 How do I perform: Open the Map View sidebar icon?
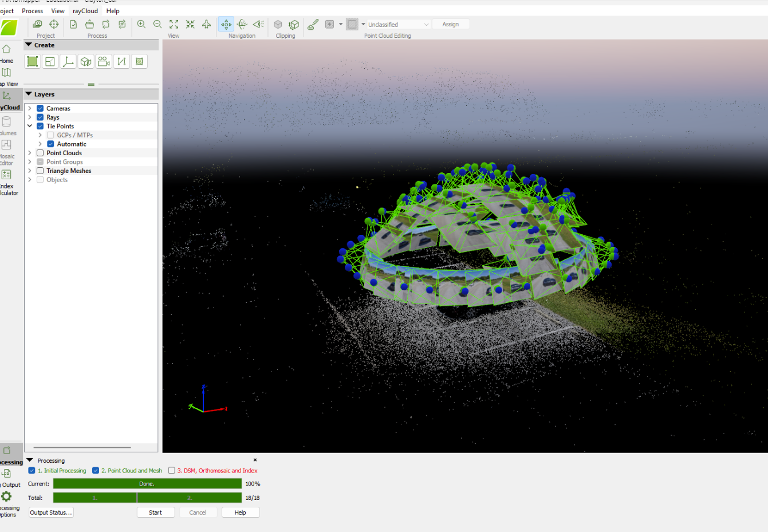pyautogui.click(x=6, y=73)
